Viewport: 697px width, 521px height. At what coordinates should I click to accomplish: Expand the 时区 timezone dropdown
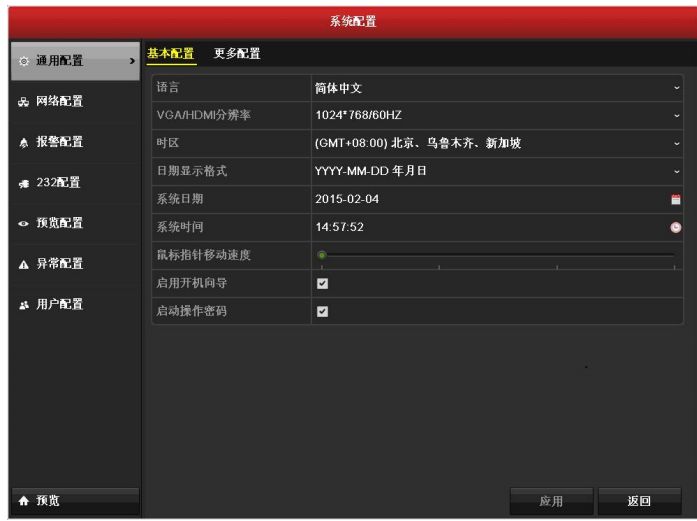[676, 144]
